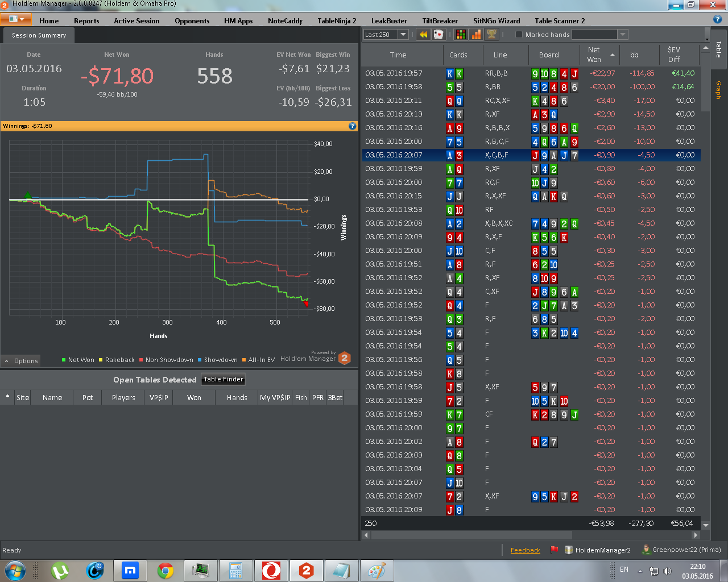The image size is (728, 582).
Task: Open Maxthon browser from the taskbar
Action: tap(130, 570)
